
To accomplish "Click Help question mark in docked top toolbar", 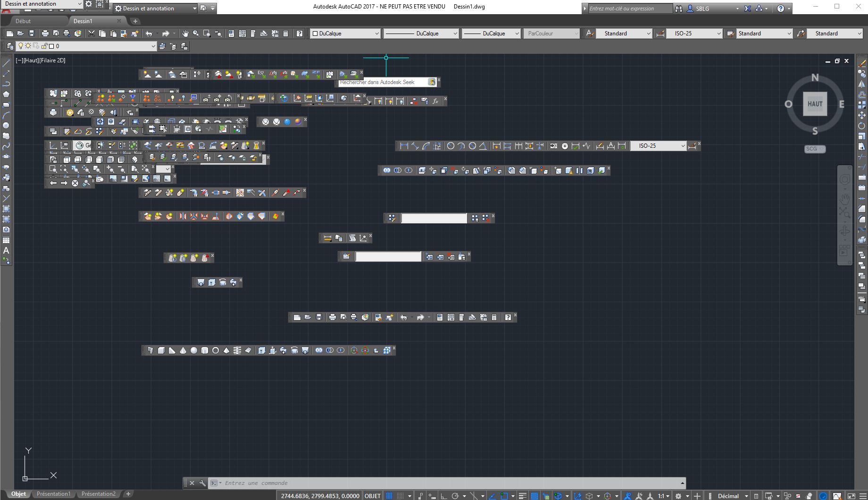I will [300, 34].
